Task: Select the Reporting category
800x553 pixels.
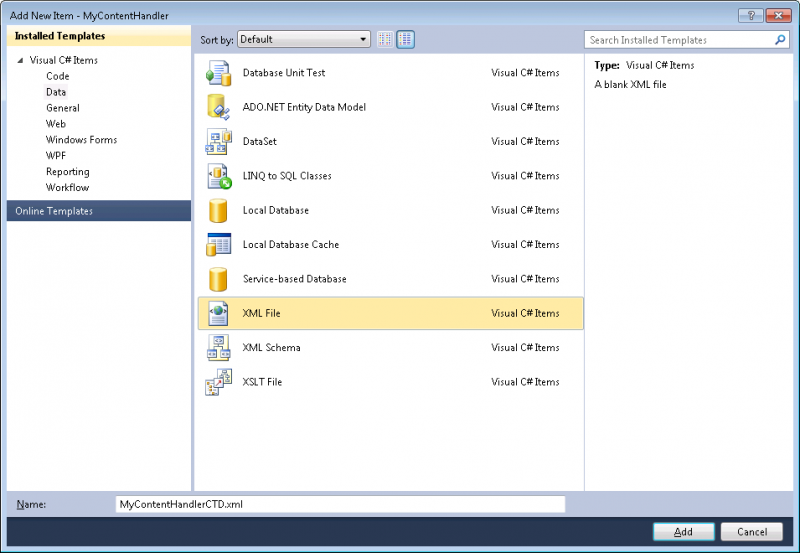Action: point(67,171)
